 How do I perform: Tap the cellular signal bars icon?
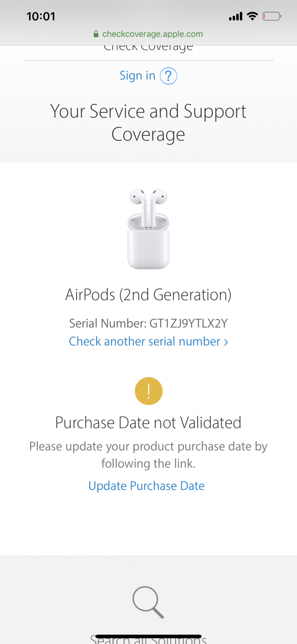(x=236, y=16)
